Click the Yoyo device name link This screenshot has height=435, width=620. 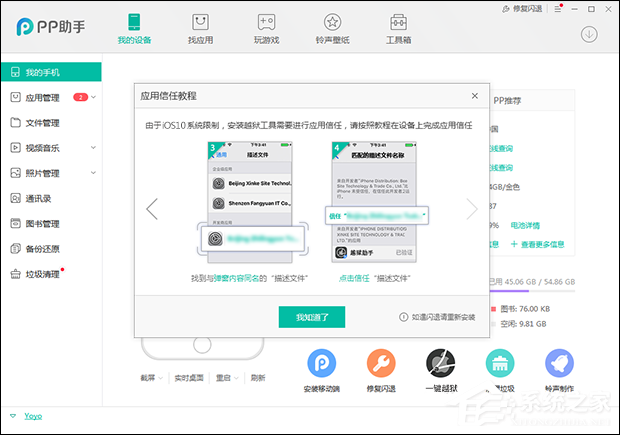click(x=33, y=416)
